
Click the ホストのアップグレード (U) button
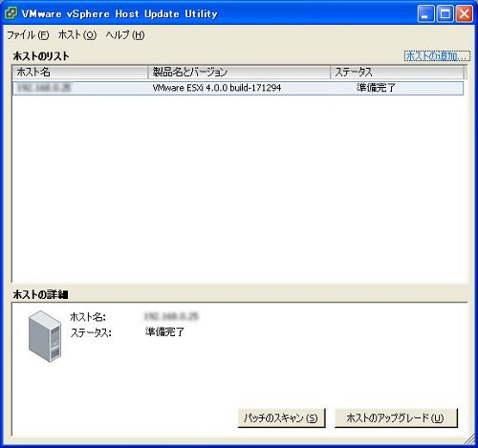(396, 417)
